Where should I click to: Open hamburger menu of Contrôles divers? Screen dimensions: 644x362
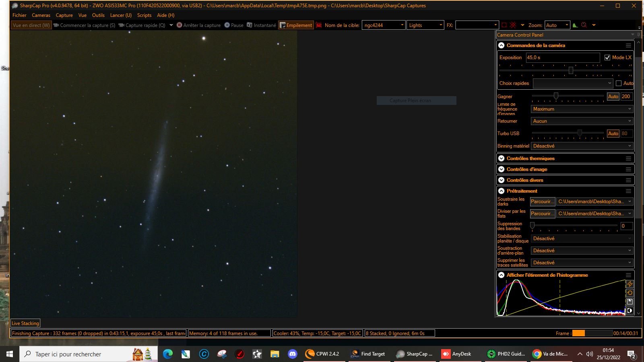(628, 180)
